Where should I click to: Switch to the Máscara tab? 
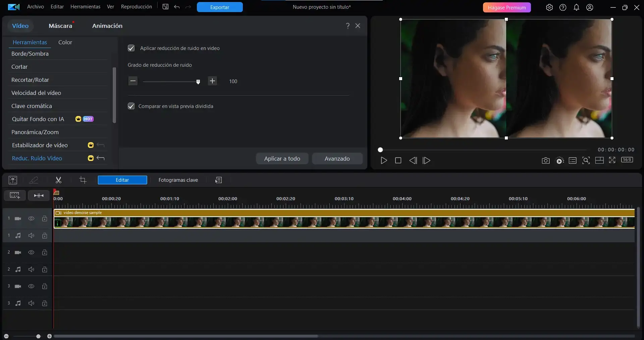coord(61,25)
